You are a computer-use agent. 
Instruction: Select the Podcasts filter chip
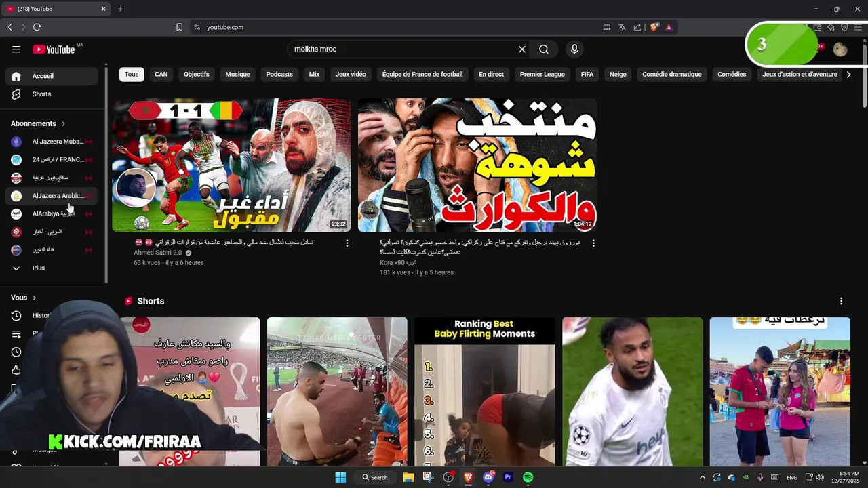(279, 75)
